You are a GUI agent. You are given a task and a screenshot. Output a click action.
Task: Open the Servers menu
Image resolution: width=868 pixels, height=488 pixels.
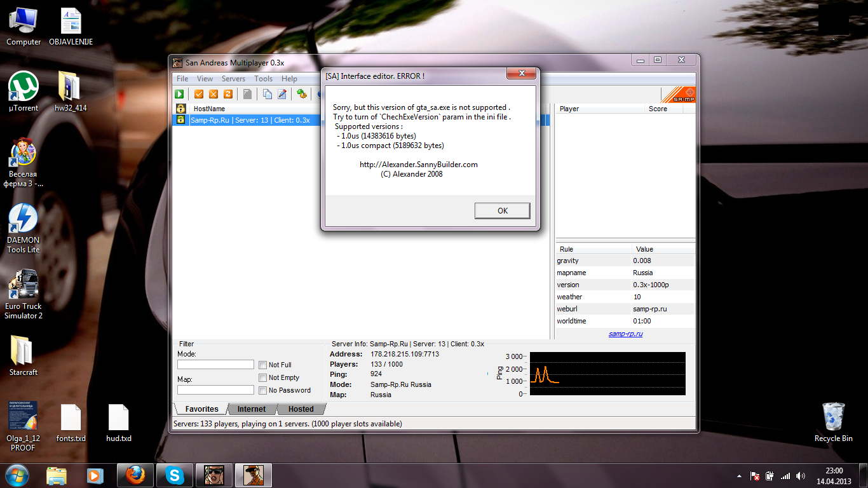(233, 79)
